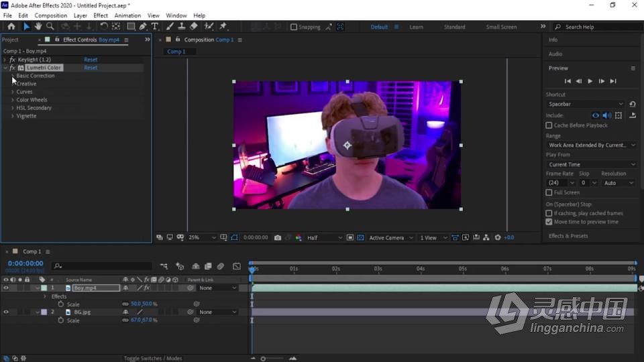The image size is (644, 362).
Task: Enable Cache Before Playback checkbox
Action: coord(549,125)
